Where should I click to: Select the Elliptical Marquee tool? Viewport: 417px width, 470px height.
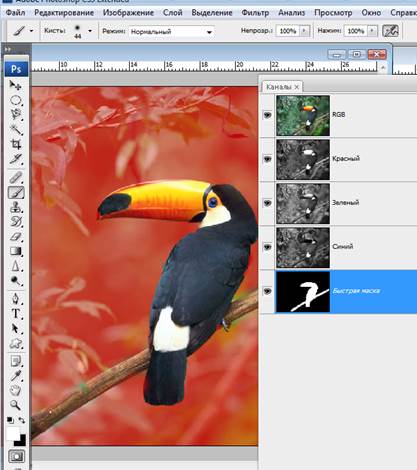pyautogui.click(x=15, y=100)
